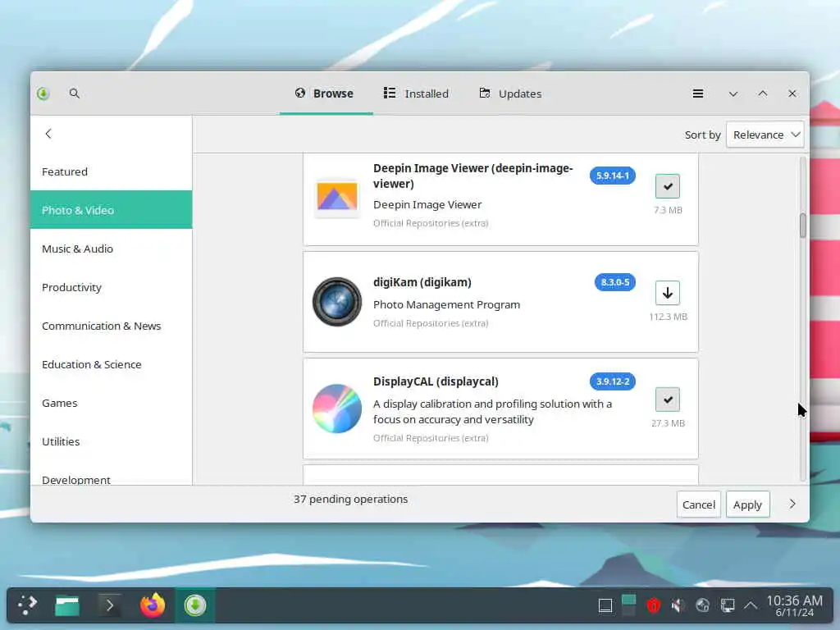Image resolution: width=840 pixels, height=630 pixels.
Task: Click the red shield tray icon
Action: point(653,606)
